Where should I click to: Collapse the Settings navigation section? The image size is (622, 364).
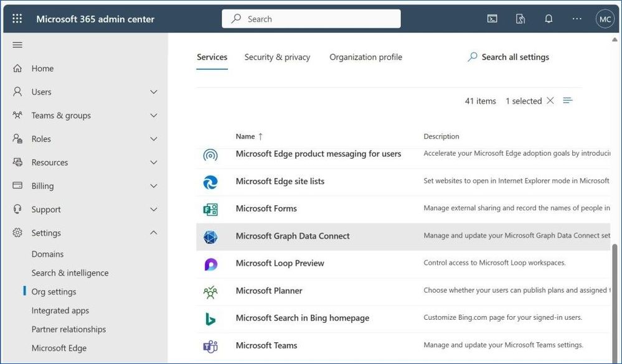pyautogui.click(x=154, y=233)
